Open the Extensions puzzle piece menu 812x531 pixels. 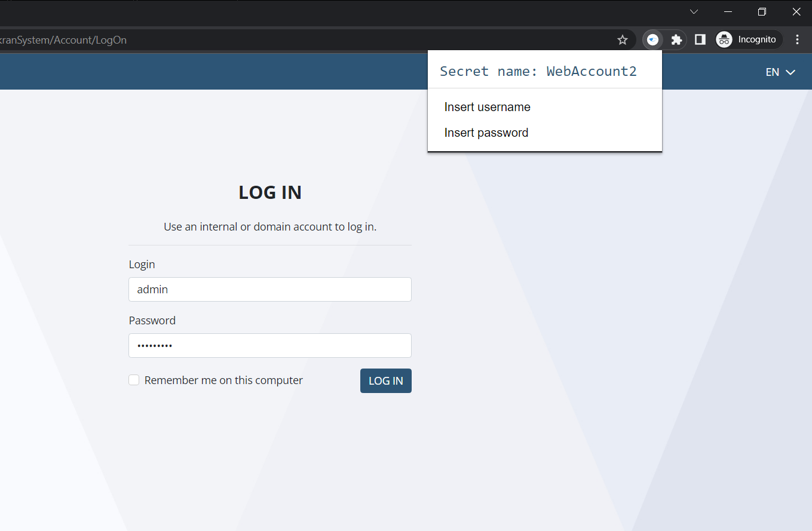click(676, 40)
